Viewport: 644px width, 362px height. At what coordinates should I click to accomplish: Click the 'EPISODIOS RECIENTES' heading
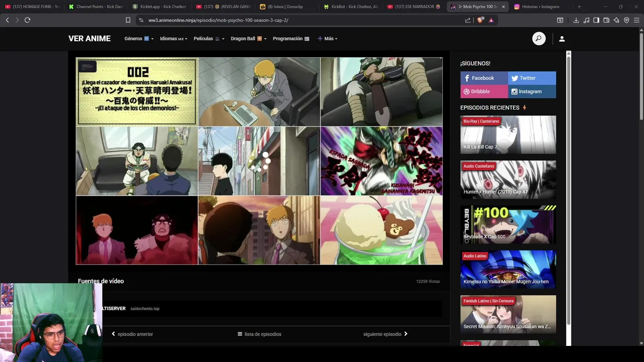(490, 108)
